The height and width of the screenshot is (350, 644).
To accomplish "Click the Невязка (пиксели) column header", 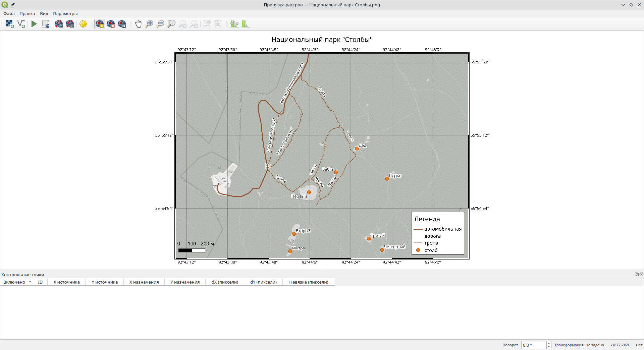I will (x=309, y=282).
